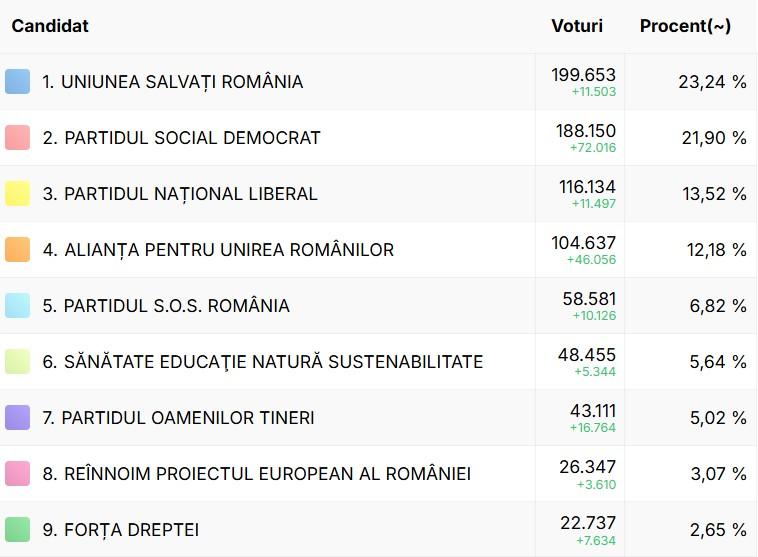Click the yellow swatch for Partidul Național Liberal

point(17,194)
